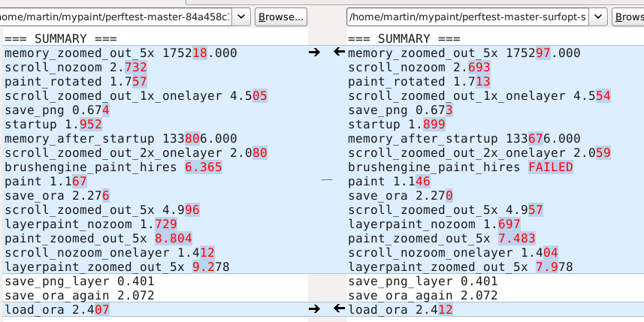The image size is (644, 322).
Task: Push the memory_zoomed_out_5x change to the left pane
Action: tap(339, 53)
